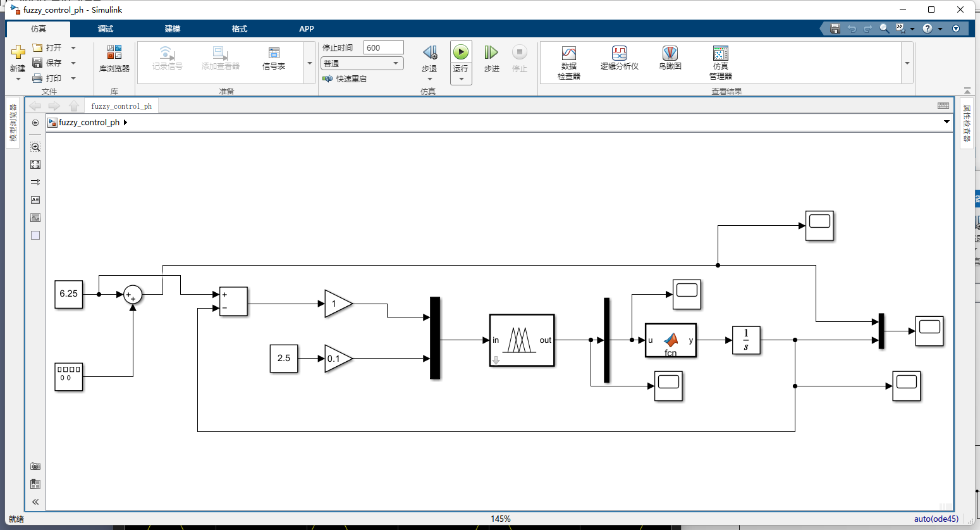Screen dimensions: 980x530
Task: Select the fuzzy logic controller block
Action: tap(522, 340)
